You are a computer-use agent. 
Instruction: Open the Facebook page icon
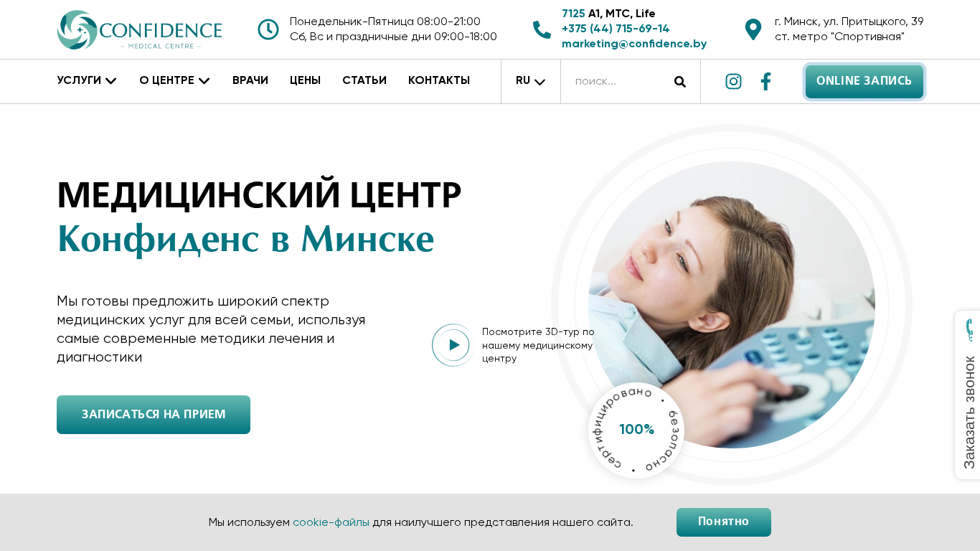[765, 81]
